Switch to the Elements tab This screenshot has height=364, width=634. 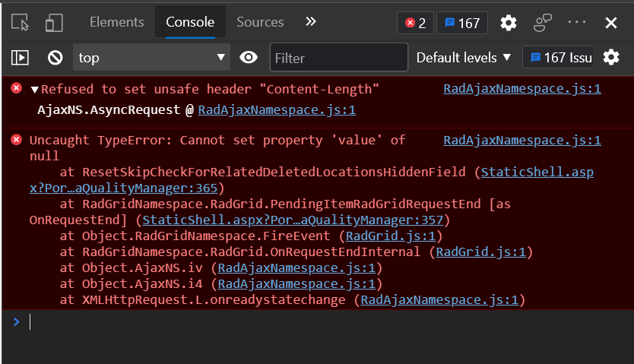116,22
